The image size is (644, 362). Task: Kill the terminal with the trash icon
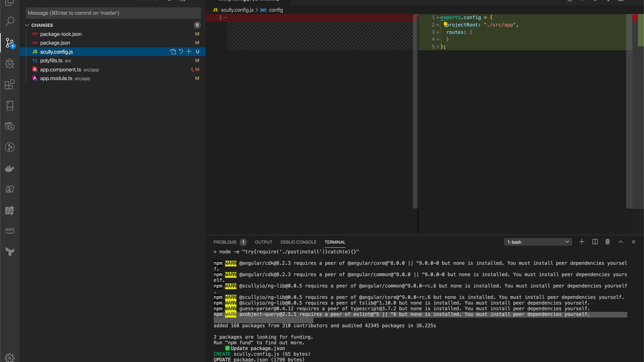tap(607, 242)
